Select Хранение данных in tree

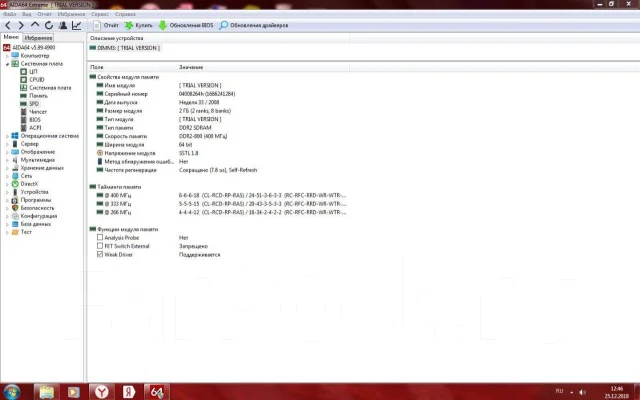[x=42, y=168]
